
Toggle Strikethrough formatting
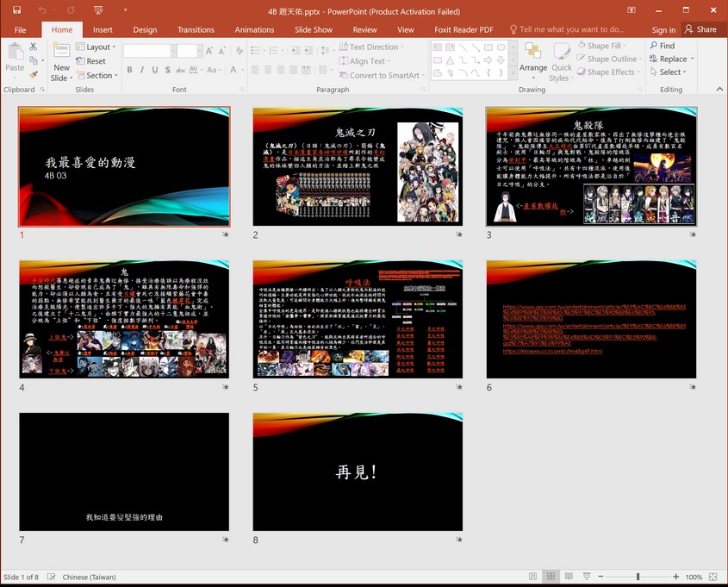pyautogui.click(x=180, y=70)
